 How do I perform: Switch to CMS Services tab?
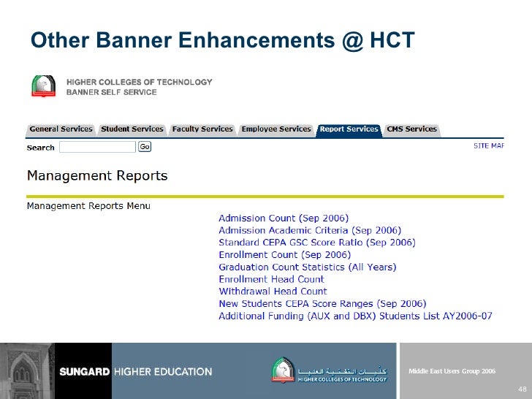(x=411, y=129)
